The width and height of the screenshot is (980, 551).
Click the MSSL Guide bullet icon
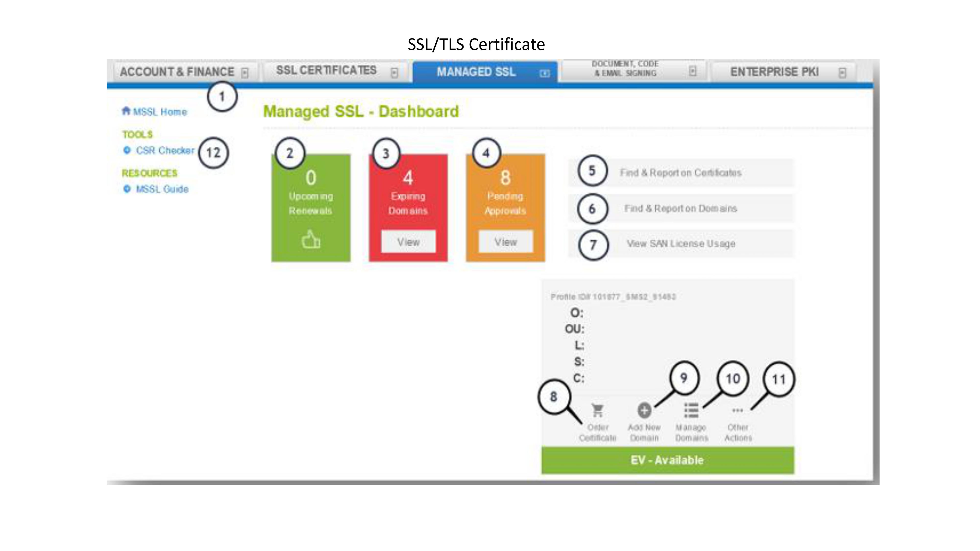(x=127, y=189)
